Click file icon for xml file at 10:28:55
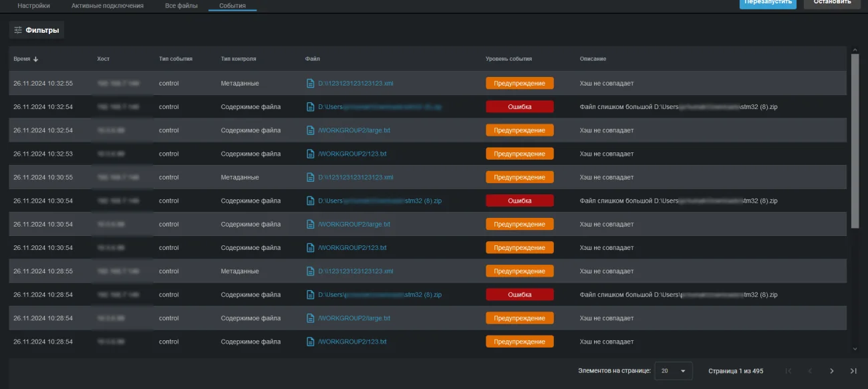 [310, 271]
